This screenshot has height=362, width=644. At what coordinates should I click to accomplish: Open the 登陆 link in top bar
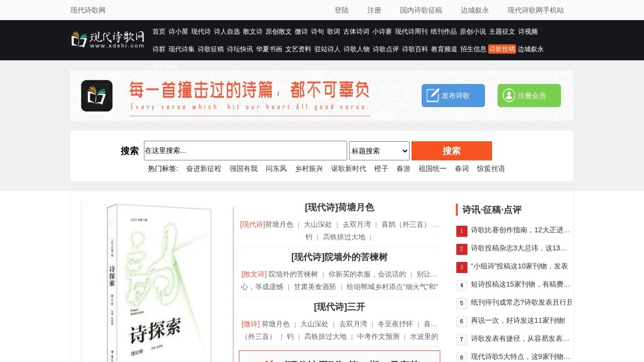point(342,10)
